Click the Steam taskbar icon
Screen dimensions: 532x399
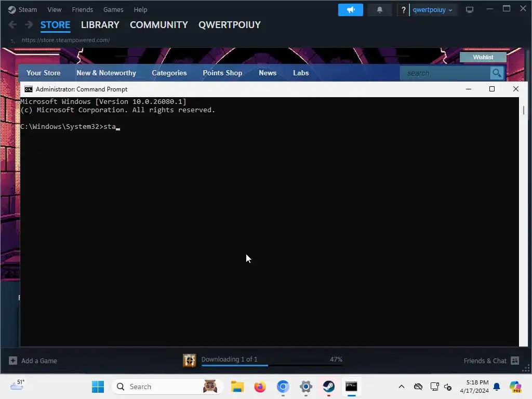pyautogui.click(x=328, y=387)
